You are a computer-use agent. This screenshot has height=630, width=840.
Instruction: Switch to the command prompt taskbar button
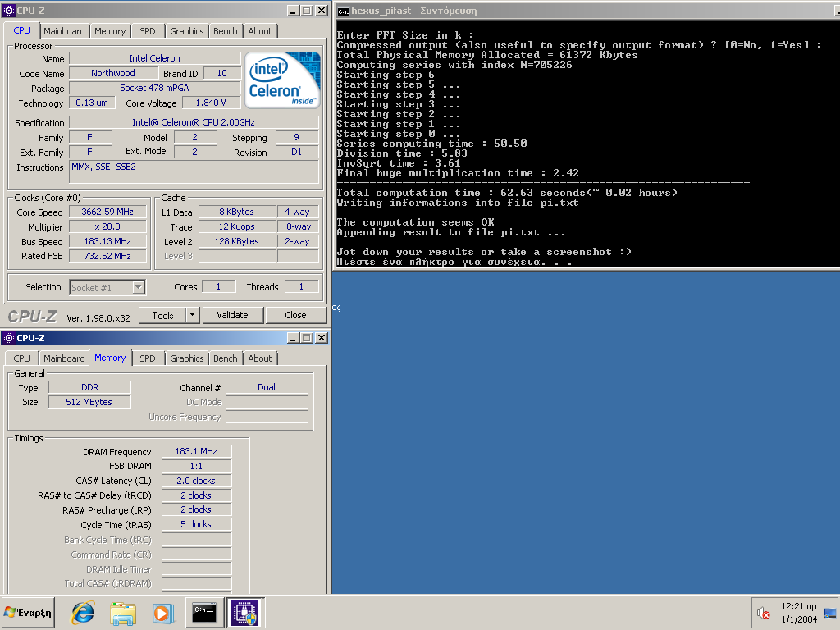204,612
